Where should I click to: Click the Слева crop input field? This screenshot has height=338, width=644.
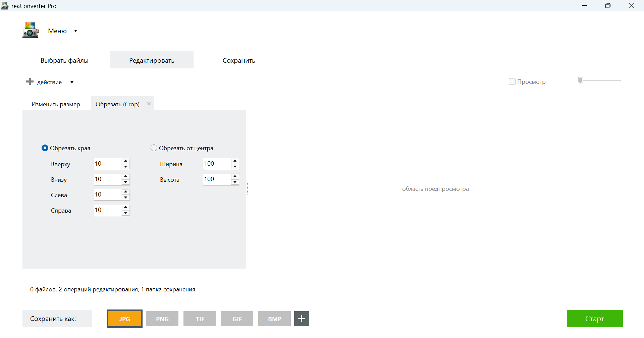(x=107, y=194)
